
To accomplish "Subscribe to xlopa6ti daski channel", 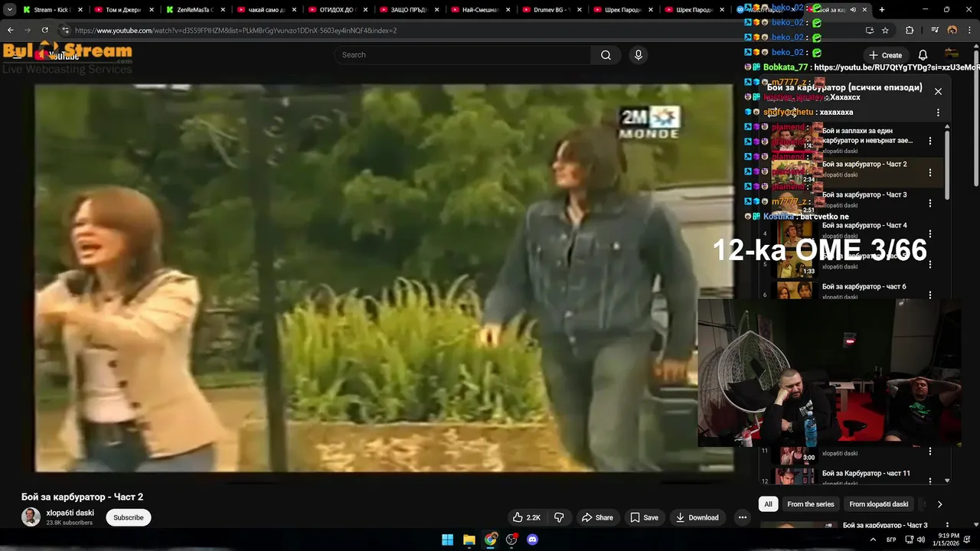I will point(129,517).
